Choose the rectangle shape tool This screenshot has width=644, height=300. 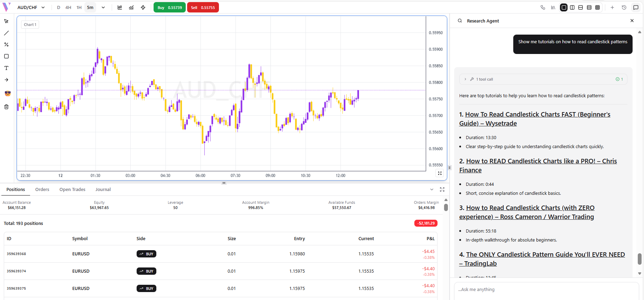pyautogui.click(x=6, y=56)
